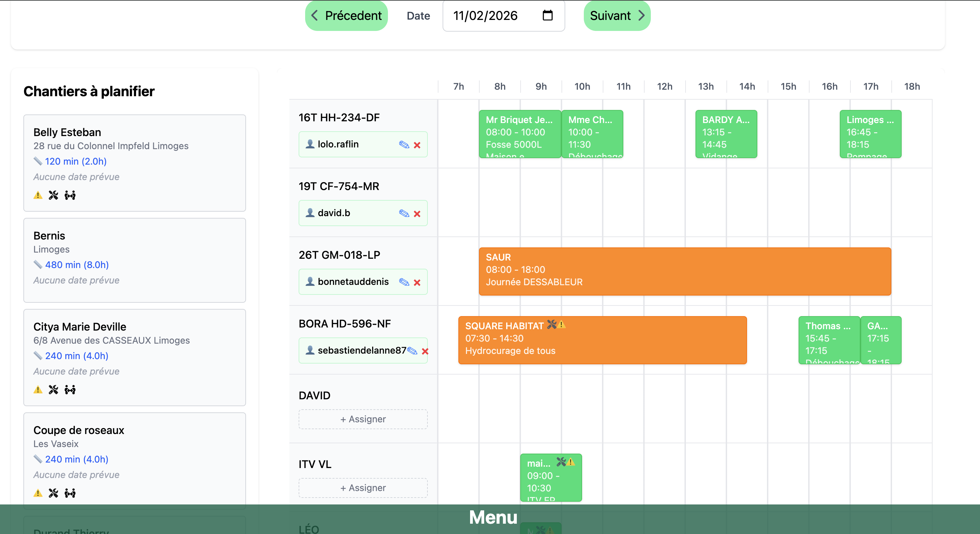
Task: Click people icon on Coupe de roseaux card
Action: (70, 493)
